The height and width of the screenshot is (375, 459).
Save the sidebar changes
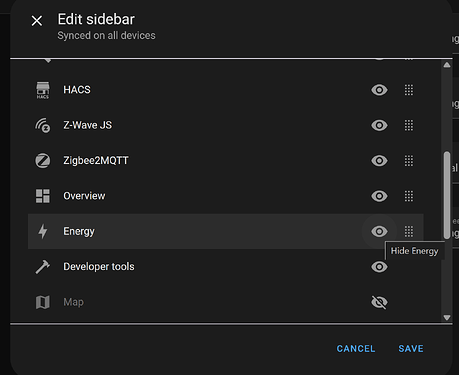(x=411, y=349)
